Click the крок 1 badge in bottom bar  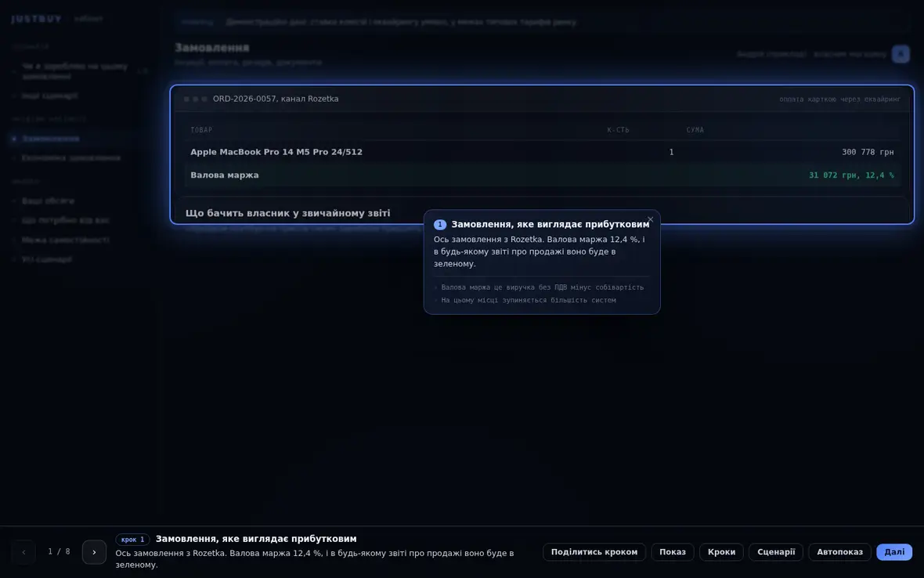(132, 539)
